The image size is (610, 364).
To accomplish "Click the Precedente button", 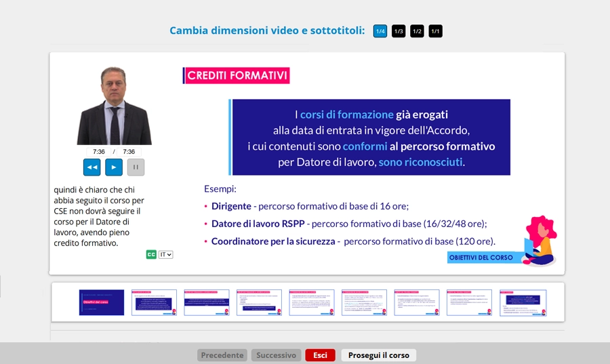I will point(222,355).
